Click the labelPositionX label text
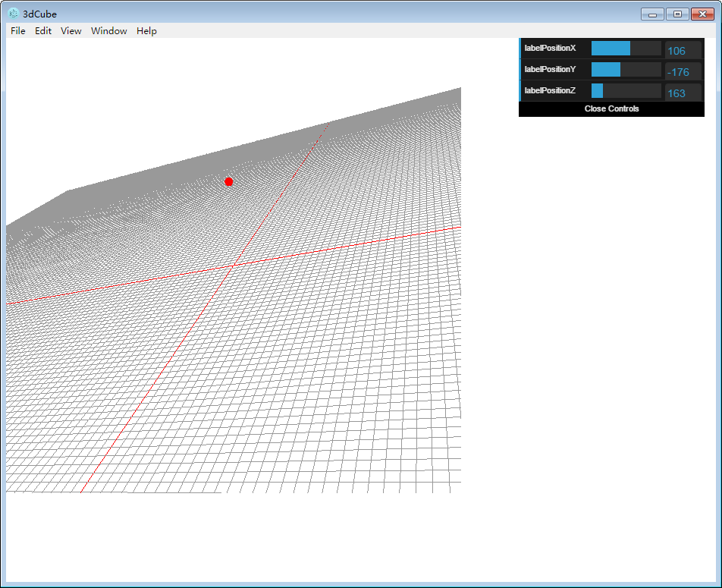The height and width of the screenshot is (588, 722). point(550,48)
